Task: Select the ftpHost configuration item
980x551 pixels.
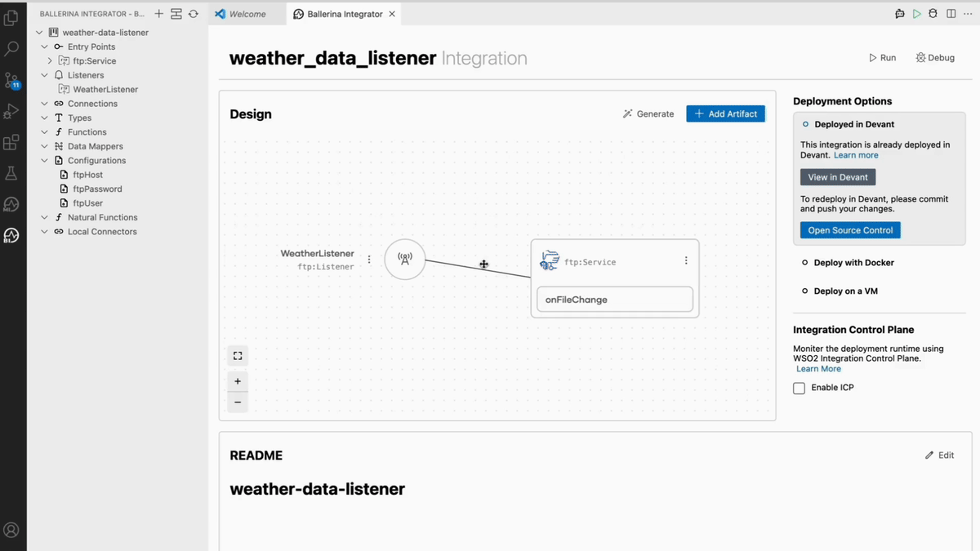Action: click(87, 175)
